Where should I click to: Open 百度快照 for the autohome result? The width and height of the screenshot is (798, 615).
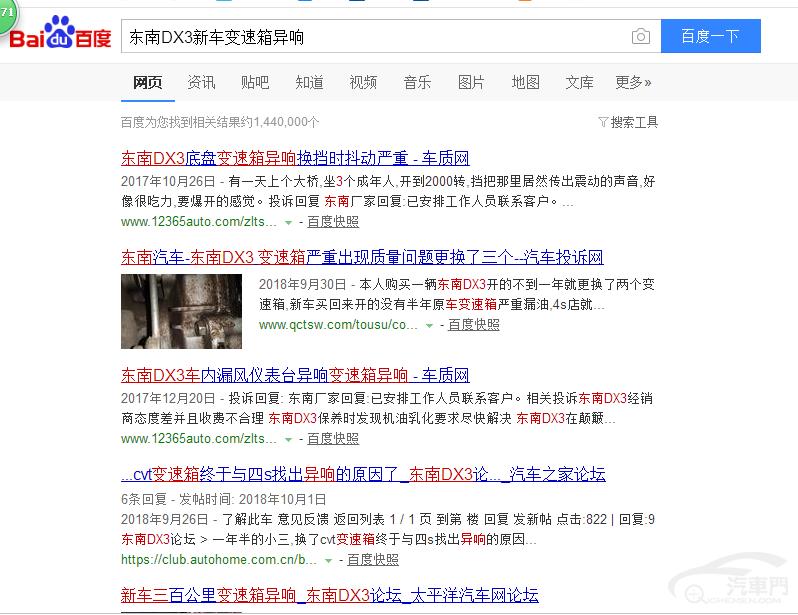click(x=373, y=560)
